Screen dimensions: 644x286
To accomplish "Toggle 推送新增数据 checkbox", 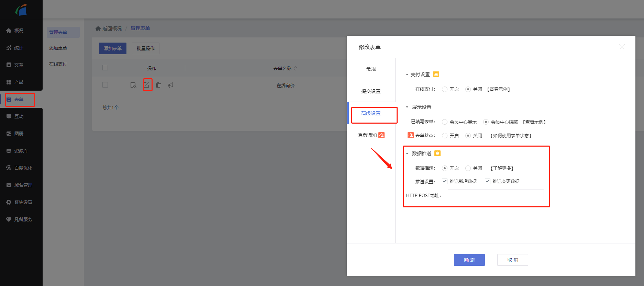I will pyautogui.click(x=445, y=181).
